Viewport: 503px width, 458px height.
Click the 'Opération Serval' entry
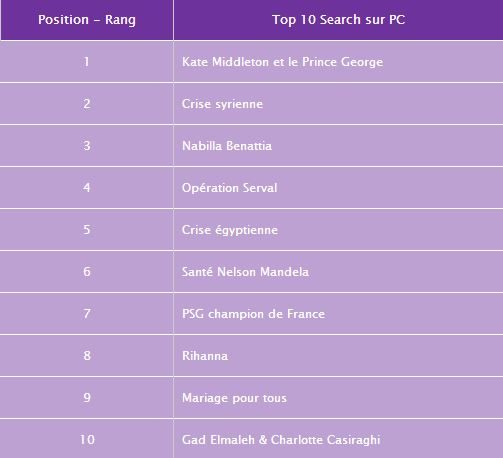[x=229, y=188]
